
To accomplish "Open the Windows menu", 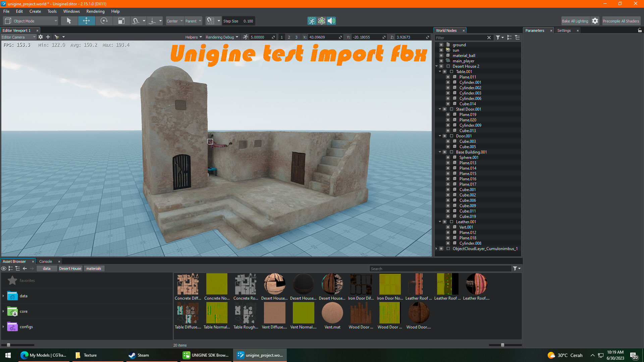I will point(71,11).
